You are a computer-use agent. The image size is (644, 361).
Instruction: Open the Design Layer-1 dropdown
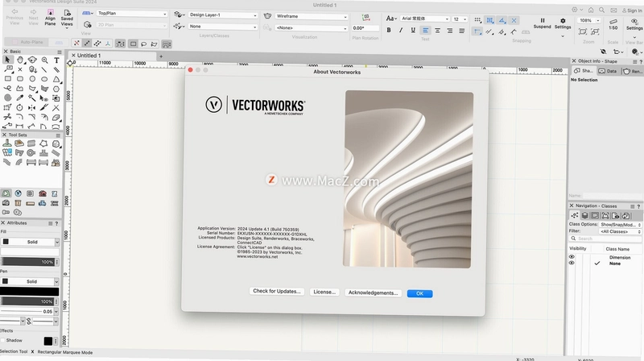223,15
